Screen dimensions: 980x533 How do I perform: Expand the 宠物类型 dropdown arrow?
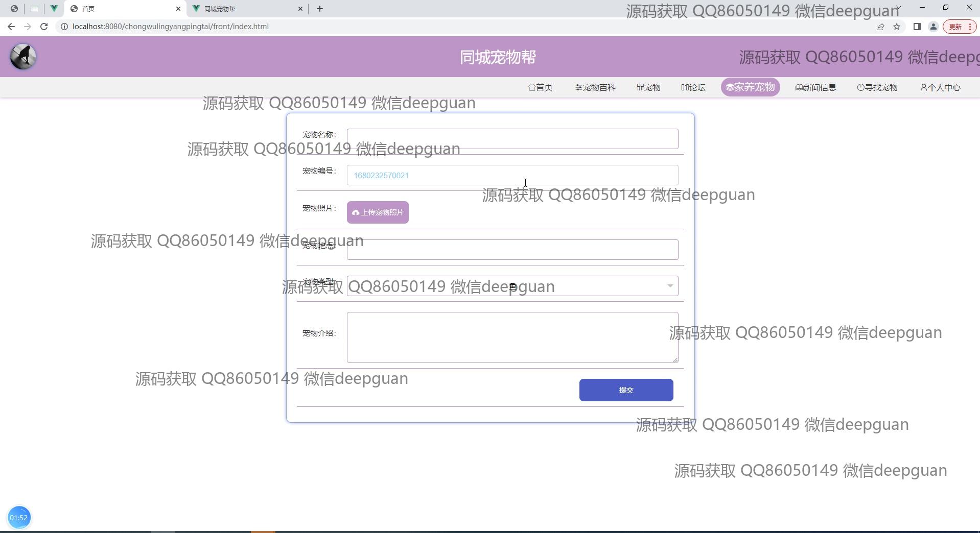point(669,286)
